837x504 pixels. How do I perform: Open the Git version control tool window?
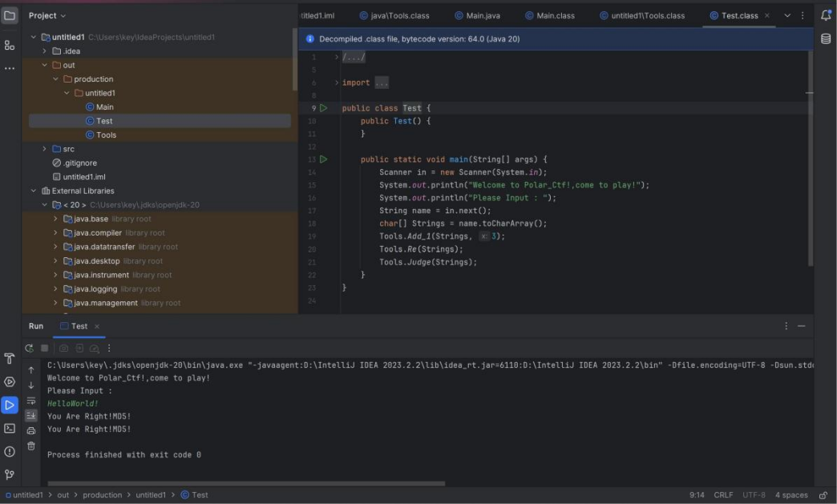tap(10, 474)
